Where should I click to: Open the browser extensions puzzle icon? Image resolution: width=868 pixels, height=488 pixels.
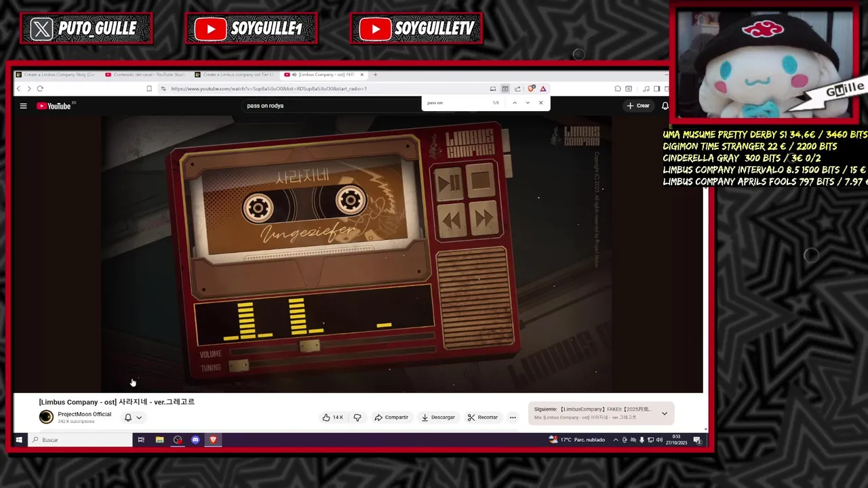click(618, 89)
